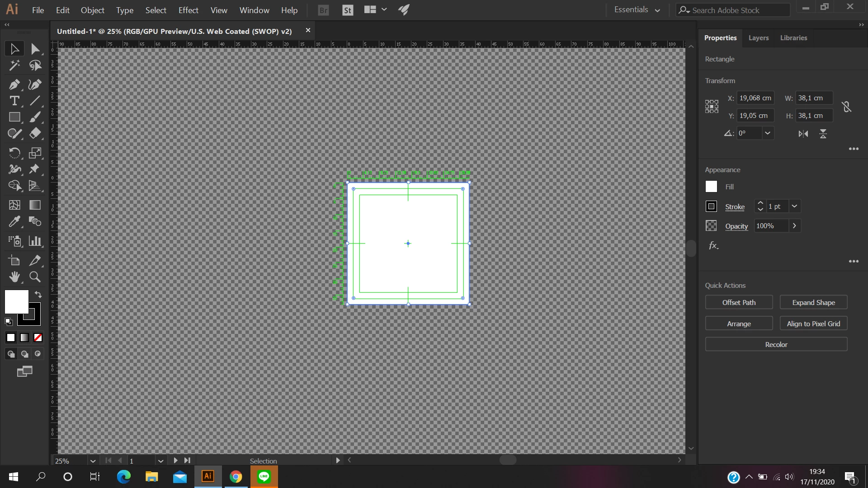Image resolution: width=868 pixels, height=488 pixels.
Task: Activate the Zoom tool
Action: click(x=35, y=277)
